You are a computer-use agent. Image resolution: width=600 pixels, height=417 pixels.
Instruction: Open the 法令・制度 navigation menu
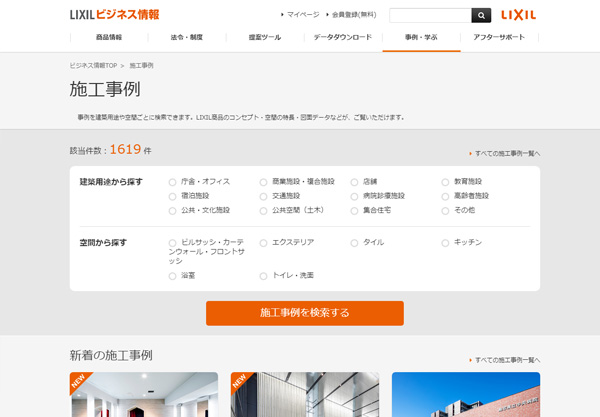186,37
